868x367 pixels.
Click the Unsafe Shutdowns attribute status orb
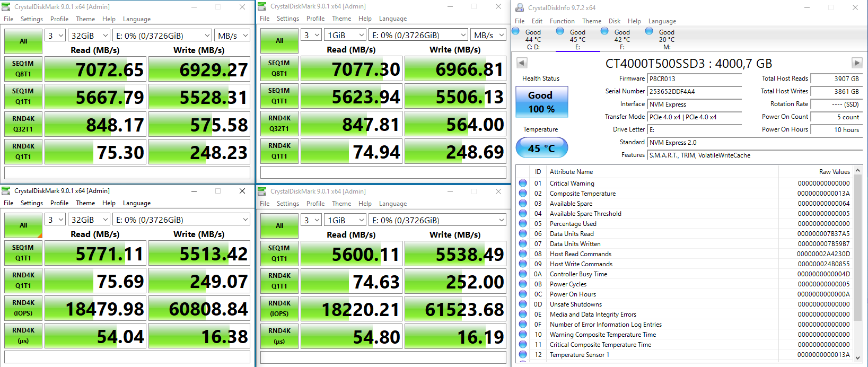tap(523, 304)
